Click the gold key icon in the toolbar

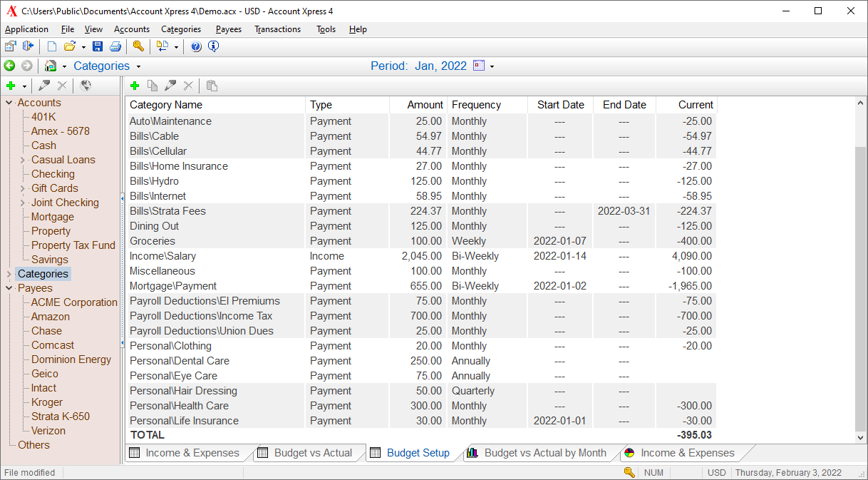[x=138, y=46]
